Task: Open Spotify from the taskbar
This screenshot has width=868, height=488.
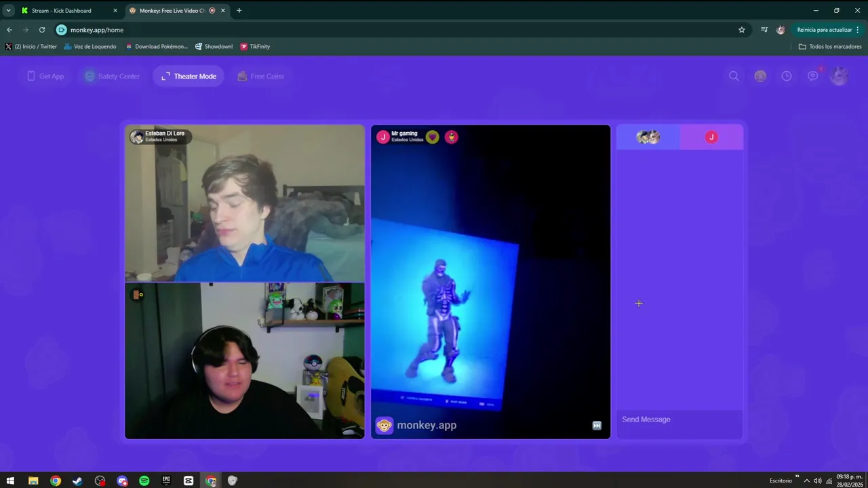Action: tap(144, 481)
